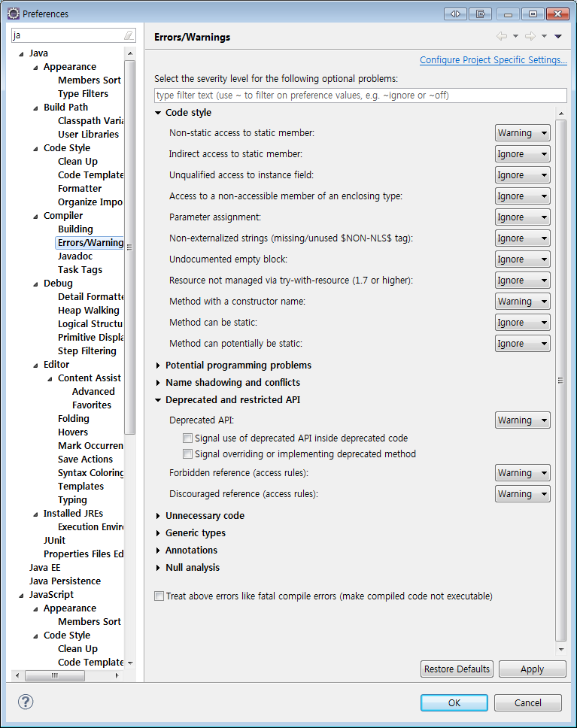Viewport: 577px width, 728px height.
Task: Open Unqualified access to instance field dropdown
Action: (x=523, y=175)
